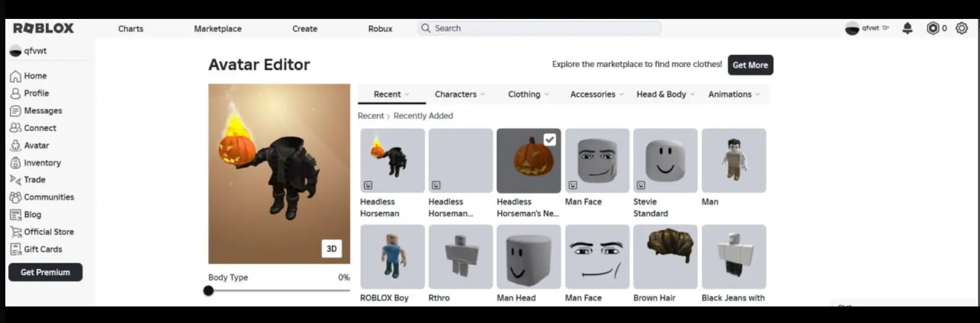Switch to the Marketplace nav item
Viewport: 980px width, 323px height.
point(218,29)
